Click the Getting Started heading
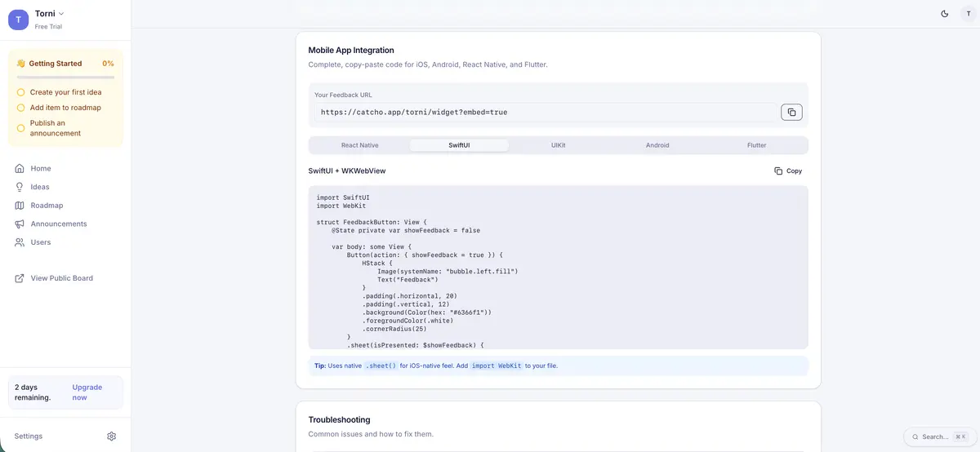This screenshot has height=452, width=980. coord(55,64)
